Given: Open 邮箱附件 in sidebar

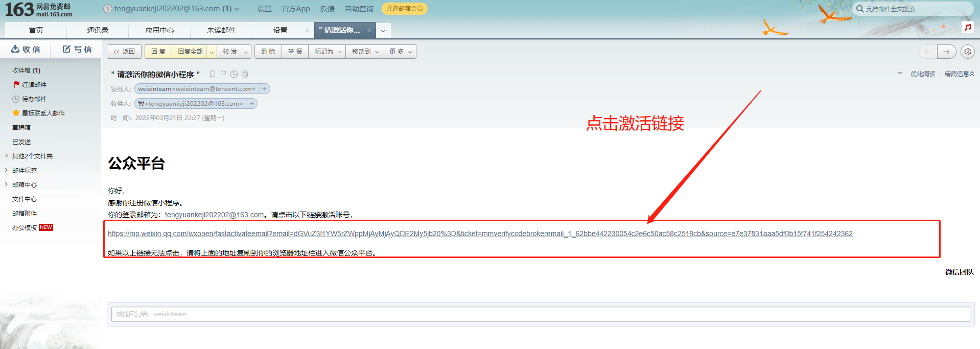Looking at the screenshot, I should click(x=25, y=214).
